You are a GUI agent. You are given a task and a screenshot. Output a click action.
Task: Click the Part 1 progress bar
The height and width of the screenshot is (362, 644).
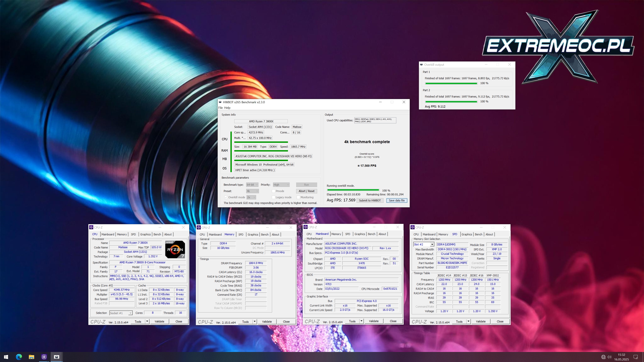click(x=451, y=83)
